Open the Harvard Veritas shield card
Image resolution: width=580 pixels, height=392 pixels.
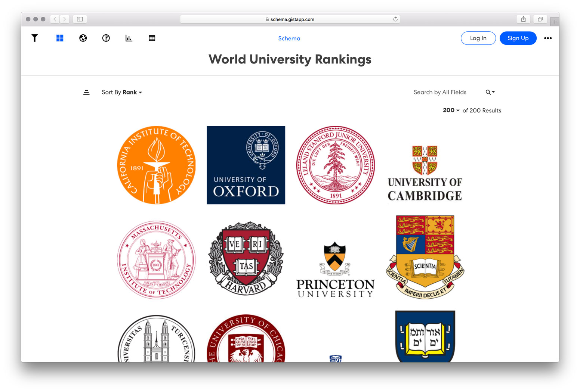pyautogui.click(x=246, y=258)
